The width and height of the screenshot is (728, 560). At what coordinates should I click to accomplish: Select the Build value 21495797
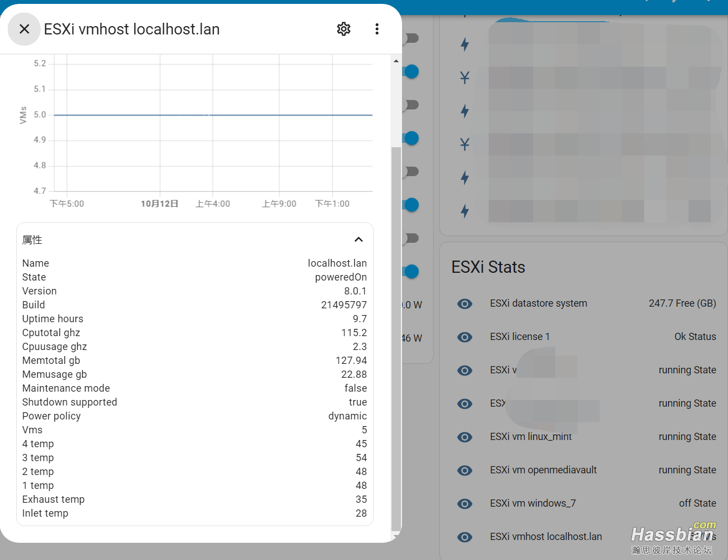pos(344,305)
